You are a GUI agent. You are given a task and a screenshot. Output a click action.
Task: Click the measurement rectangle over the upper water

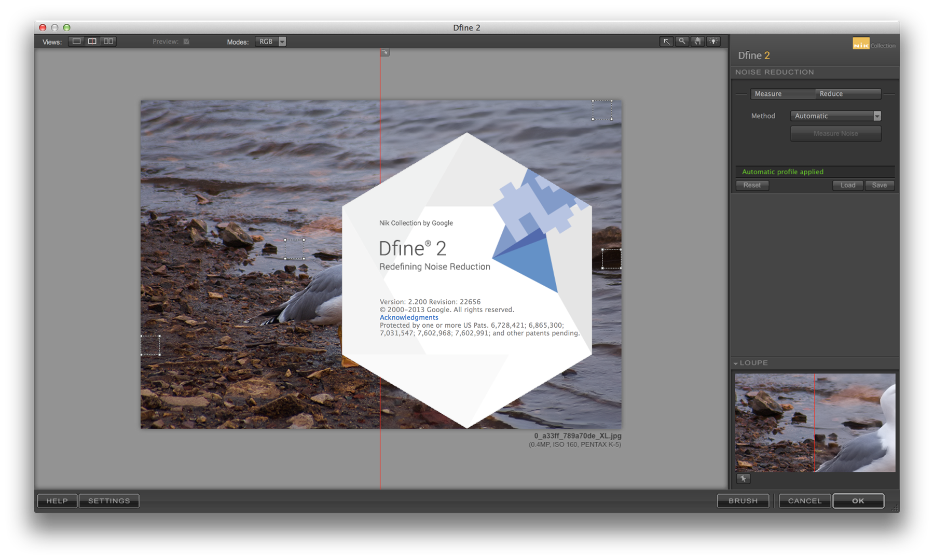(602, 110)
